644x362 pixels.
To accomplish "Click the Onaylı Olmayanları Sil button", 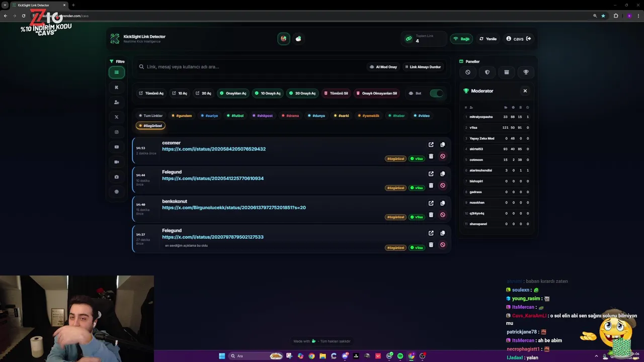I will (377, 94).
